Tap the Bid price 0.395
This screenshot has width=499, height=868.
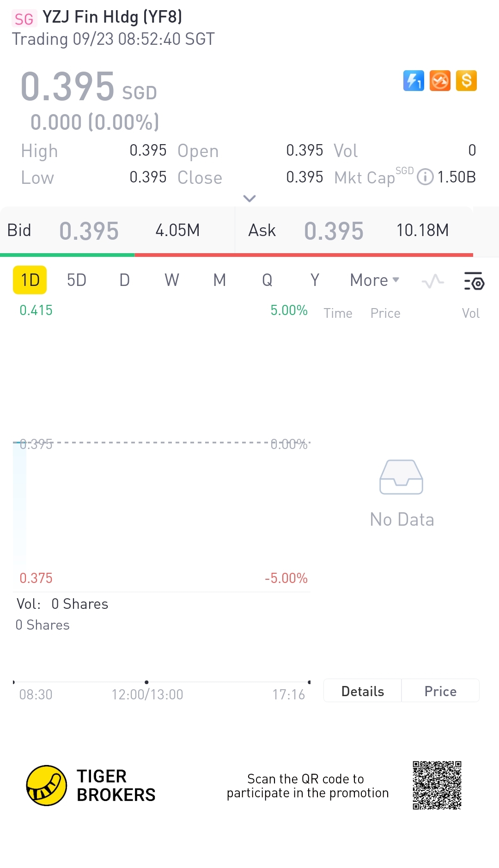point(89,231)
